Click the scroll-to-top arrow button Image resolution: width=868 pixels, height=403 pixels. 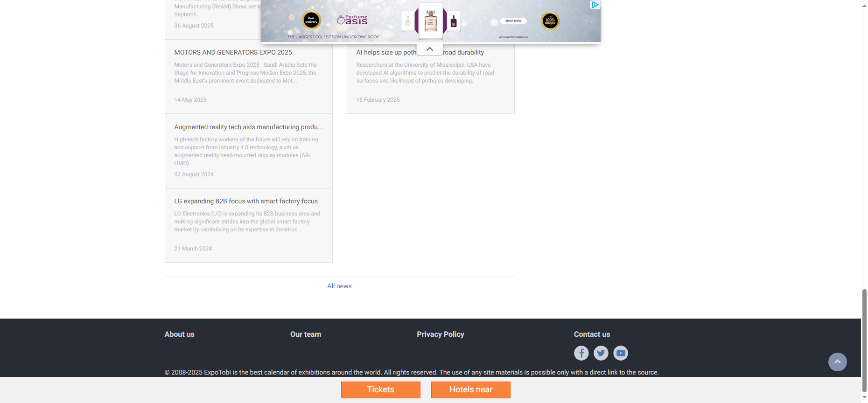click(837, 362)
